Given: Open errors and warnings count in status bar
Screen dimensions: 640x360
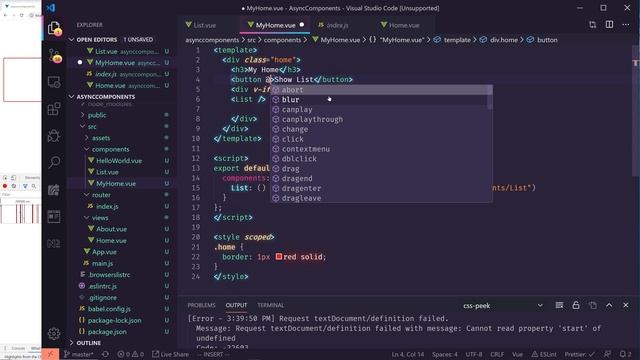Looking at the screenshot, I should pos(131,354).
